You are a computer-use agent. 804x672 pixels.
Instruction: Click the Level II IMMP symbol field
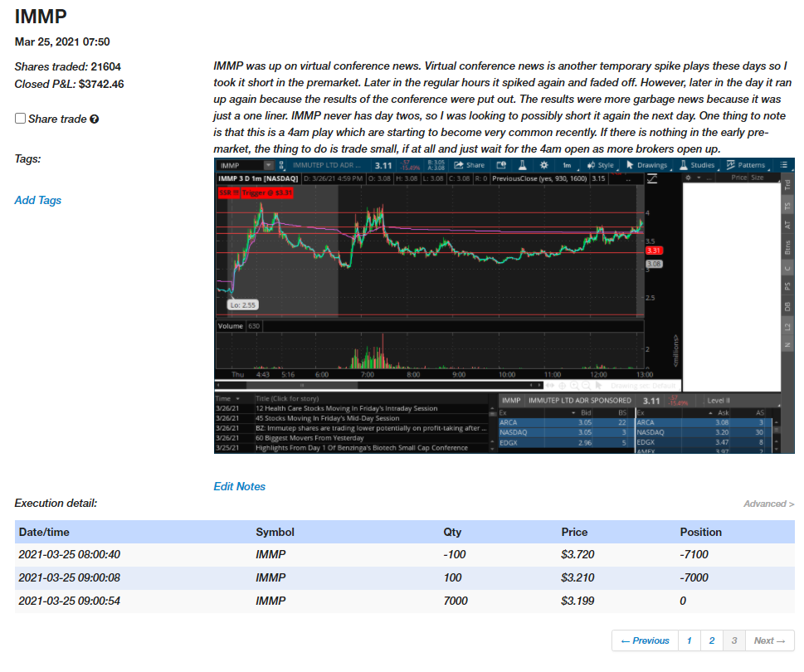[x=511, y=401]
